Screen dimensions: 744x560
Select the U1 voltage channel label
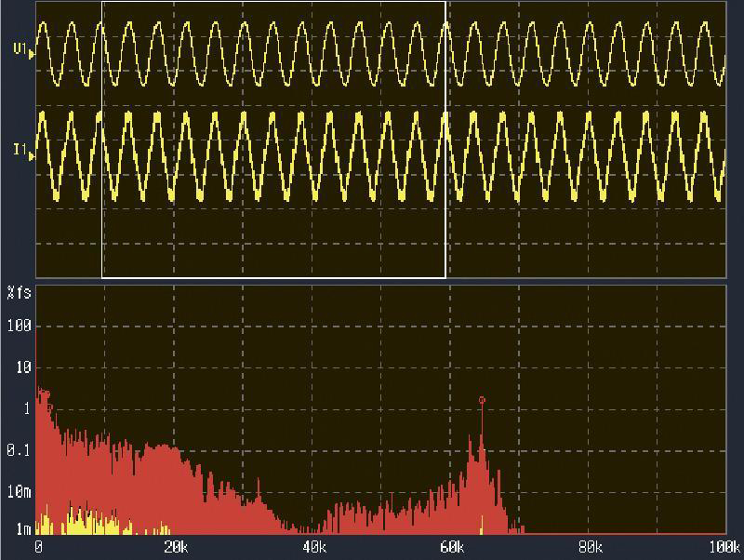point(19,48)
